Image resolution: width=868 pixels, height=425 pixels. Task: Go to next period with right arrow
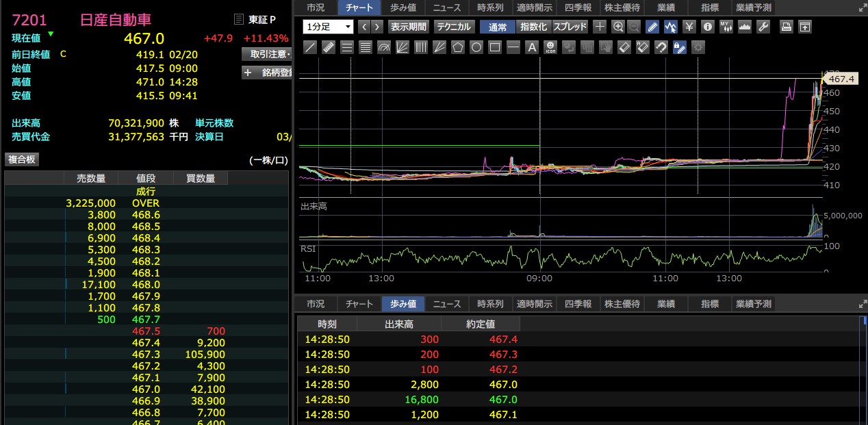377,27
